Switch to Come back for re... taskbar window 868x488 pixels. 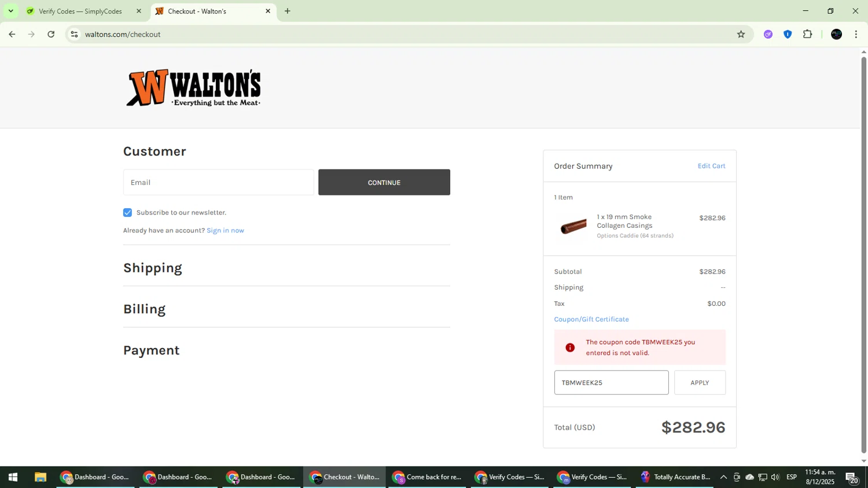427,477
